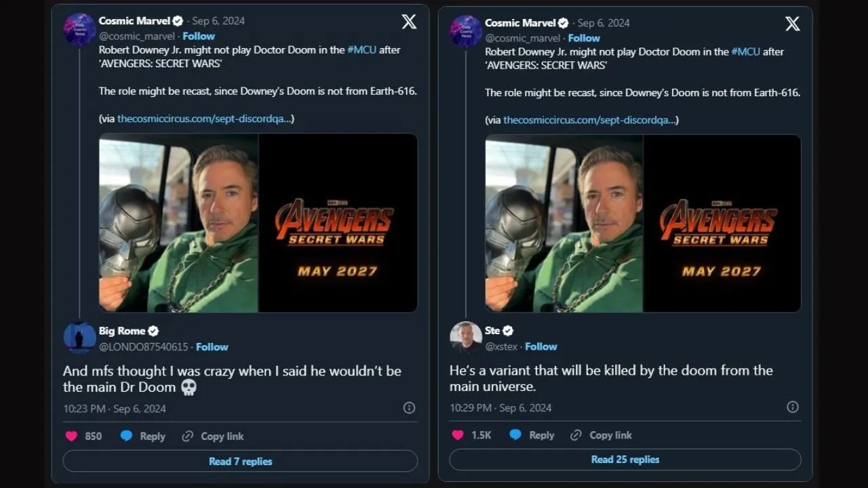Open the #MCU hashtag in the right tweet
Image resolution: width=868 pixels, height=488 pixels.
[745, 52]
